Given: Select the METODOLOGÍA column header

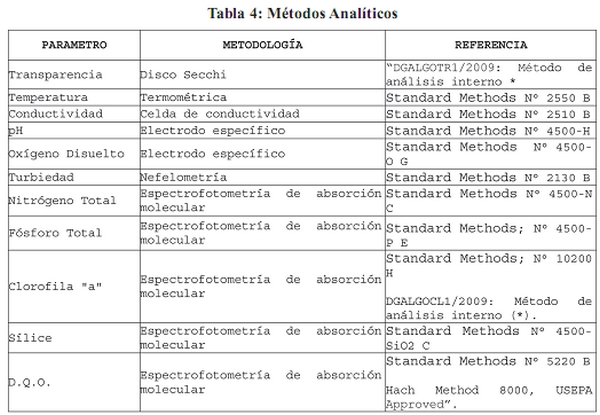Looking at the screenshot, I should coord(261,46).
